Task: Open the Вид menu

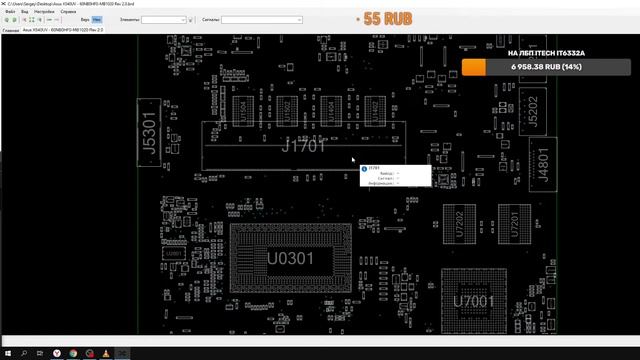Action: pyautogui.click(x=24, y=12)
